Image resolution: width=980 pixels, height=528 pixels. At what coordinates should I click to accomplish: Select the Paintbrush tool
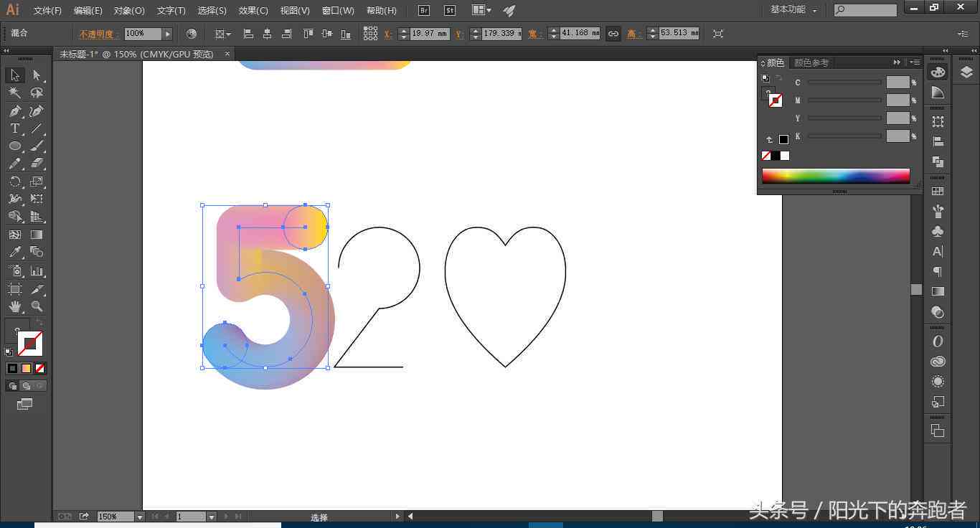(37, 146)
